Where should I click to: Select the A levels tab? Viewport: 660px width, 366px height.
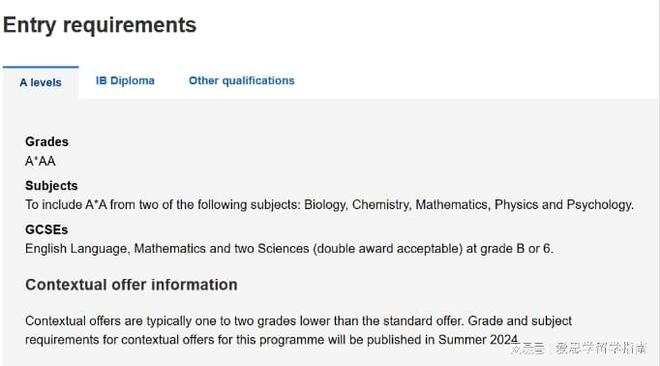pos(40,82)
